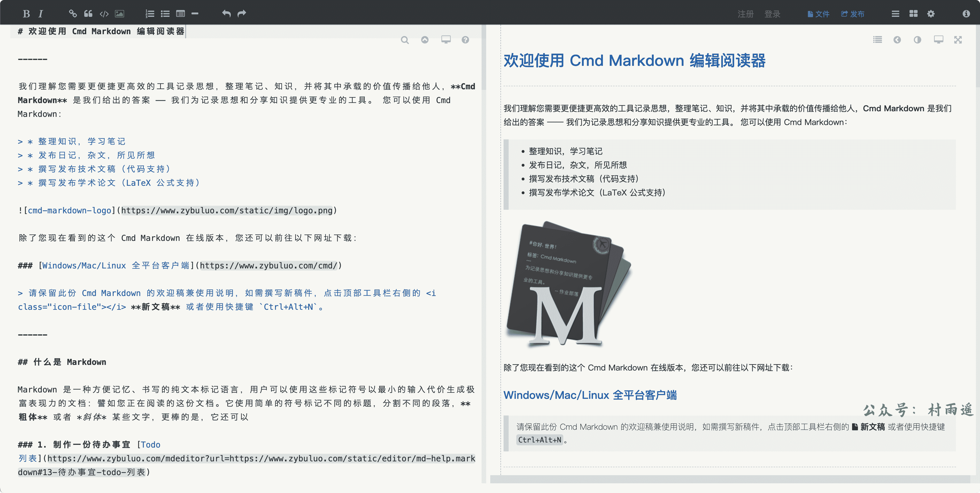Open the 文件 file menu
Image resolution: width=980 pixels, height=493 pixels.
[818, 14]
